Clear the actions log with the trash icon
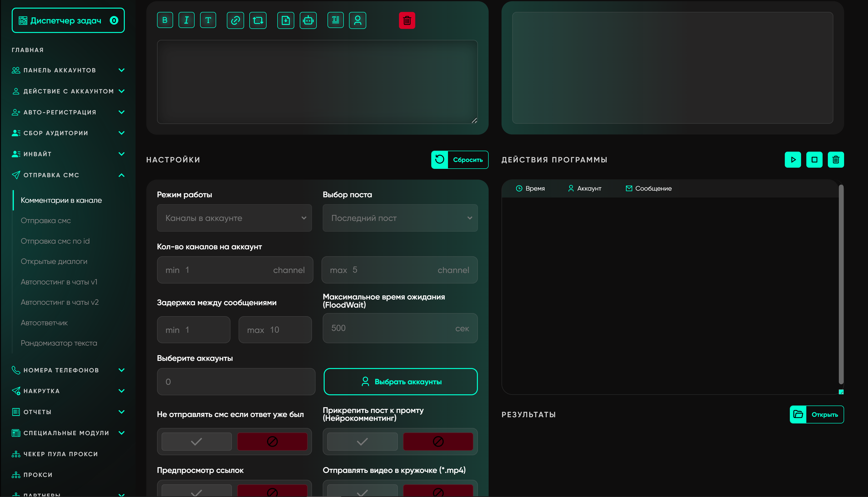The width and height of the screenshot is (868, 497). (835, 159)
